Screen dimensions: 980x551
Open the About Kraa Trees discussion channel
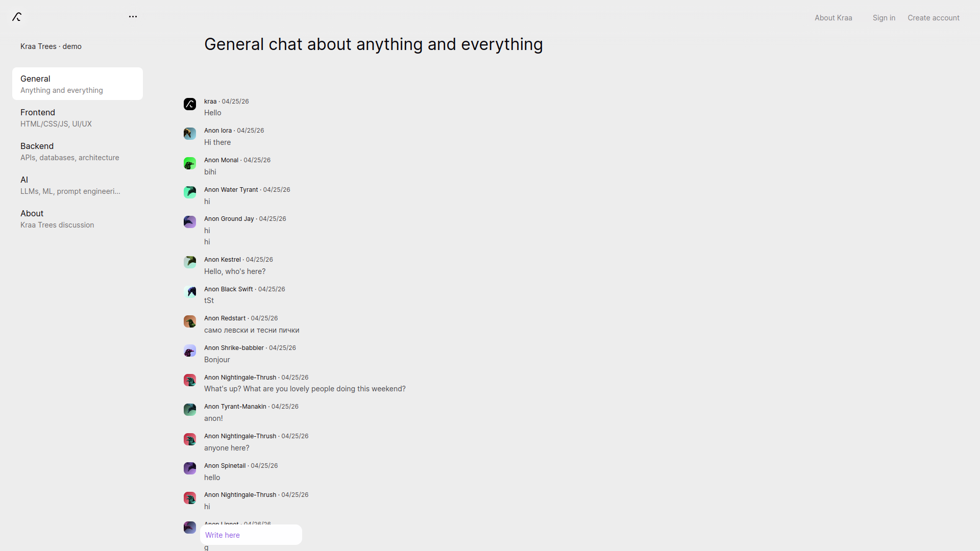click(78, 218)
